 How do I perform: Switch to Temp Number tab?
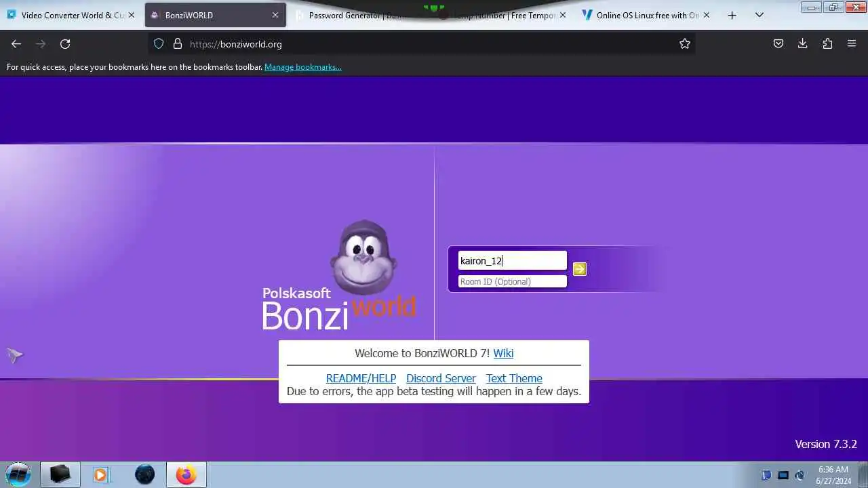[x=502, y=15]
